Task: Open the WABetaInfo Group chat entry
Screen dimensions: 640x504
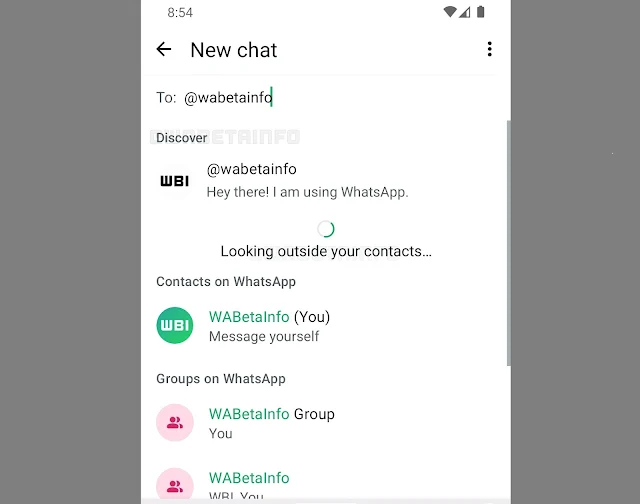Action: tap(326, 423)
